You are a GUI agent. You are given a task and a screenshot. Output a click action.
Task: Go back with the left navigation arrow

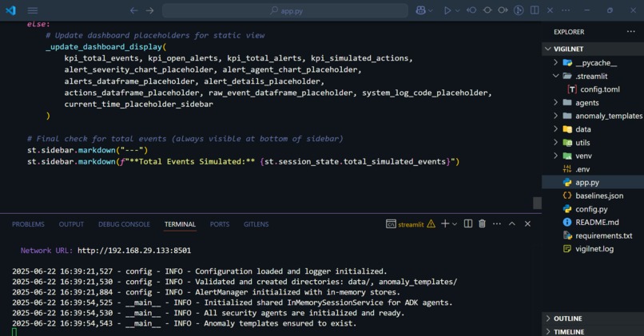pyautogui.click(x=134, y=10)
